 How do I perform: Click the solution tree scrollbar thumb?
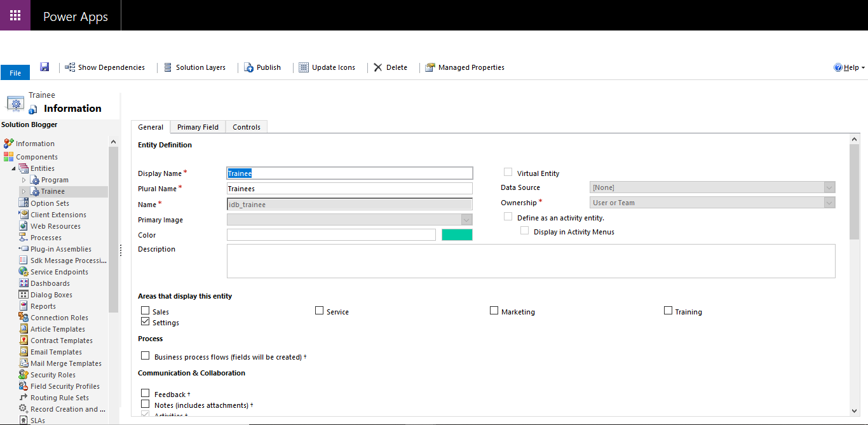pos(114,230)
